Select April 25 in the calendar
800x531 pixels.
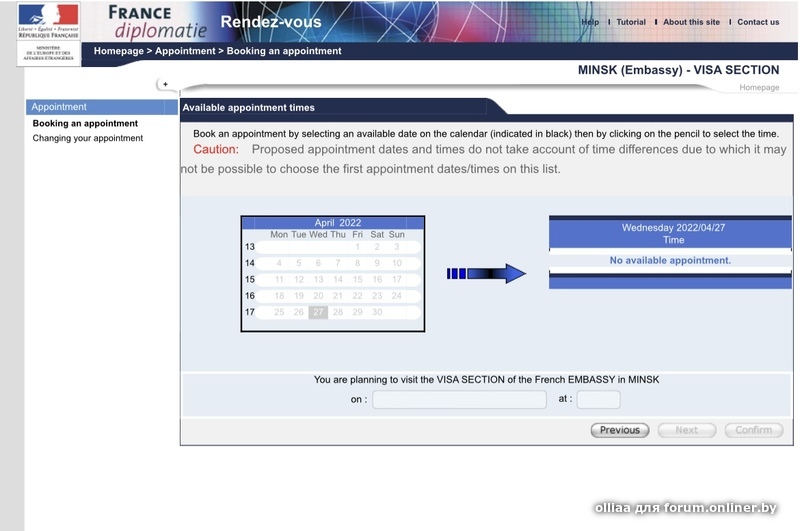point(279,312)
